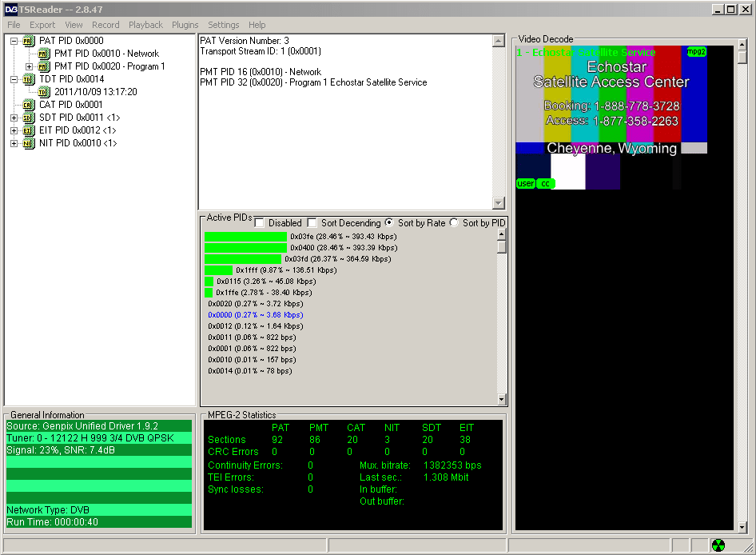Click the Tuner 12122 H 999 row

pos(99,438)
